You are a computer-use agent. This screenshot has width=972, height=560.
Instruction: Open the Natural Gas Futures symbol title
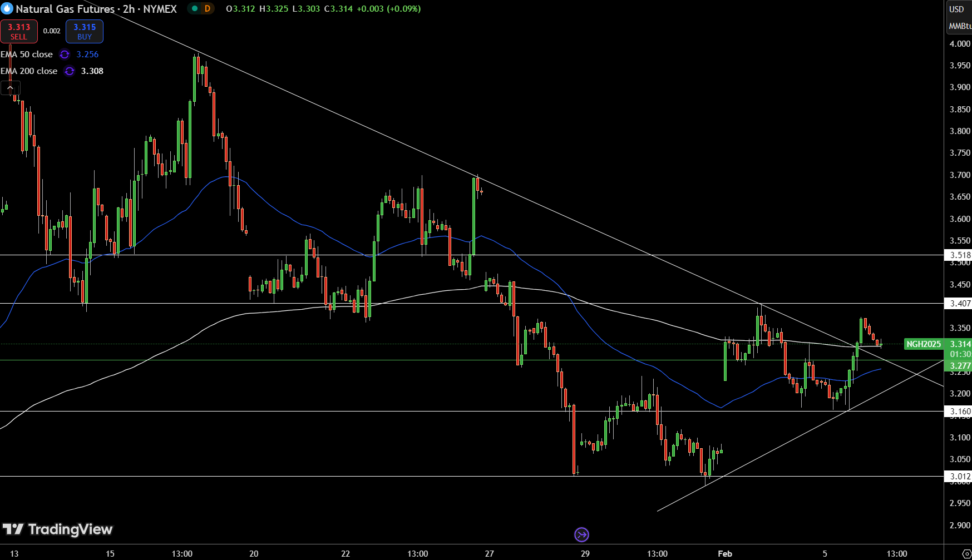point(96,9)
